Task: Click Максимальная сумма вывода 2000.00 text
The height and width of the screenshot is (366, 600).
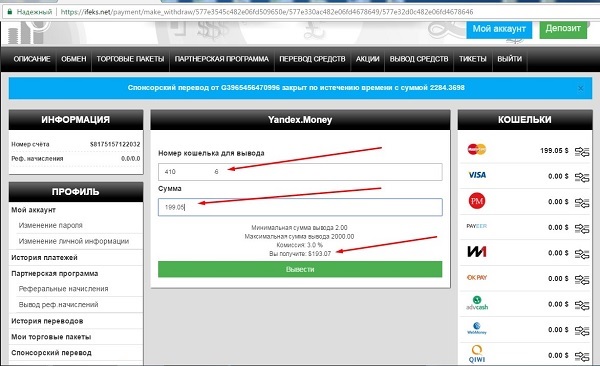Action: pos(299,236)
